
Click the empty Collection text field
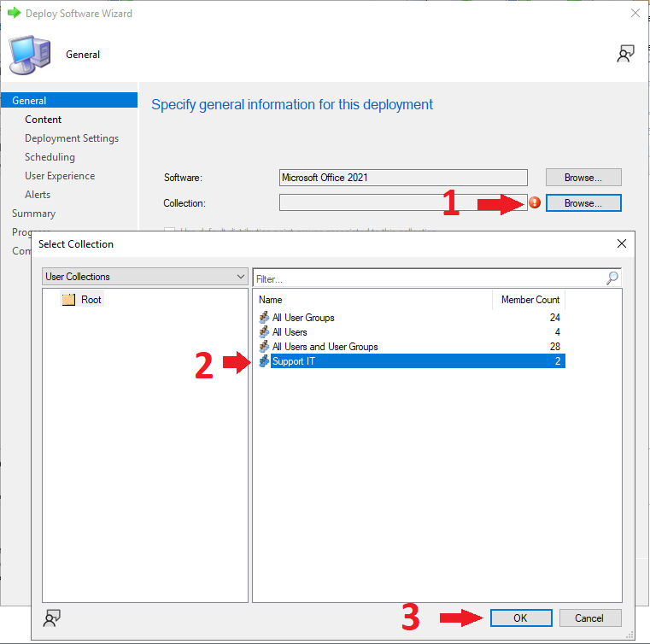(403, 202)
